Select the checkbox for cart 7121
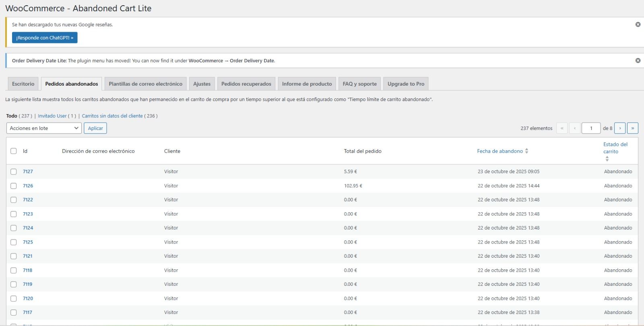 [14, 256]
